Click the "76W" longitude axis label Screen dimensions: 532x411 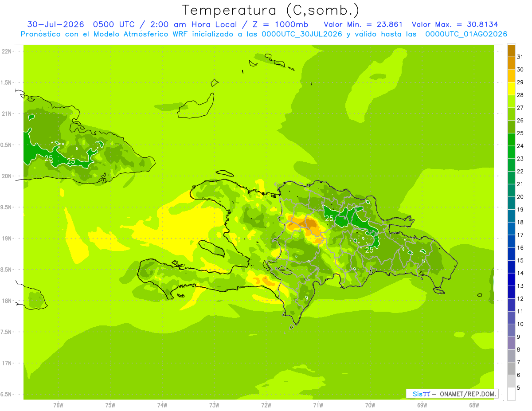58,405
